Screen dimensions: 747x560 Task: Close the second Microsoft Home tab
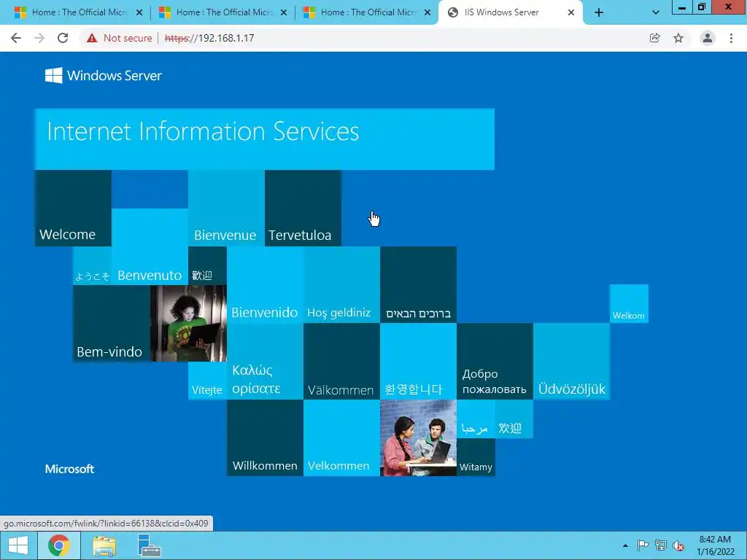click(x=284, y=13)
